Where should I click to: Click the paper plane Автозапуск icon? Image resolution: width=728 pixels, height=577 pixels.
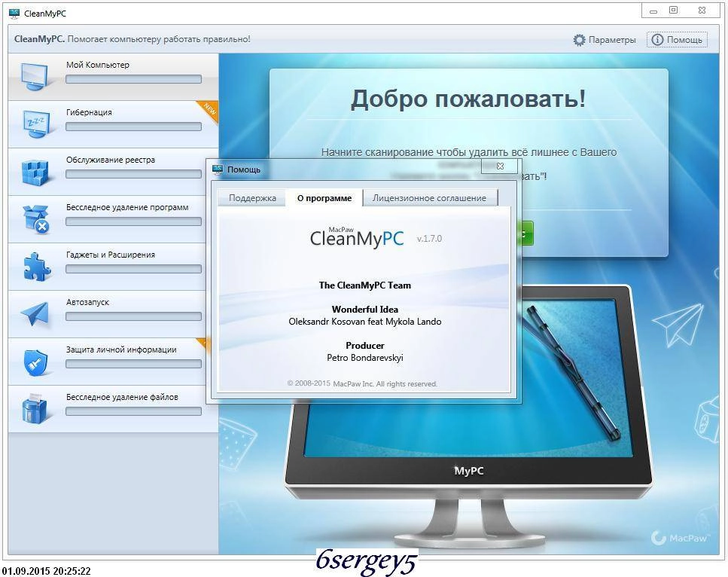click(35, 313)
